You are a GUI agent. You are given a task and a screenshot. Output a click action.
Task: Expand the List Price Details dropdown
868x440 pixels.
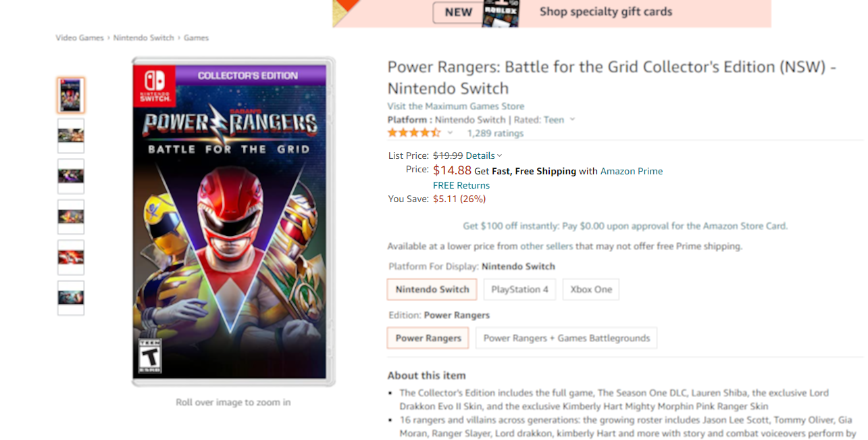(484, 155)
